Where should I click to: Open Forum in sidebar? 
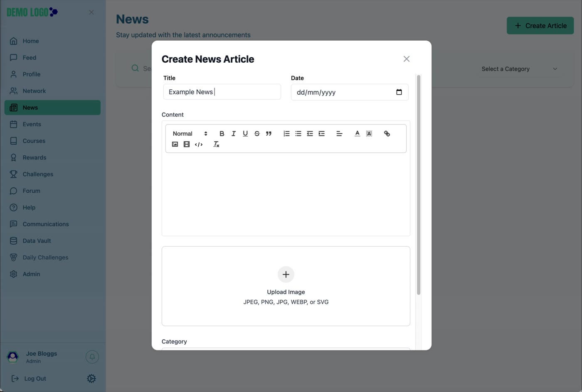pos(52,191)
